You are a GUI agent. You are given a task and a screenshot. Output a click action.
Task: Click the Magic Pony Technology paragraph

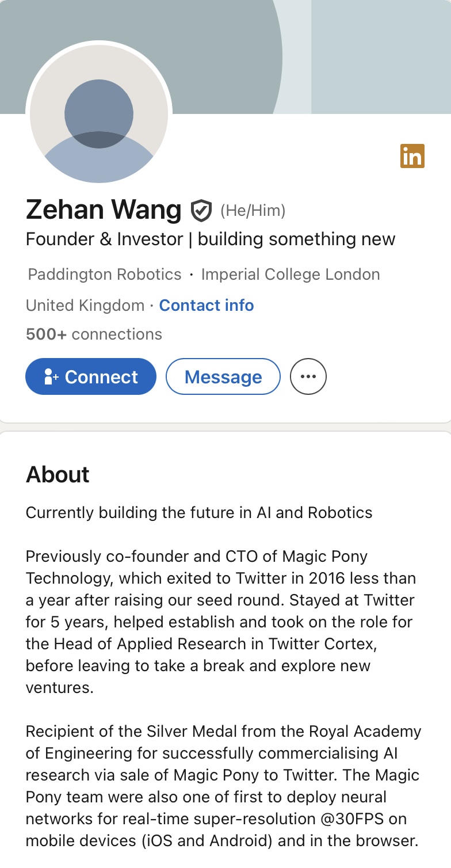tap(221, 622)
